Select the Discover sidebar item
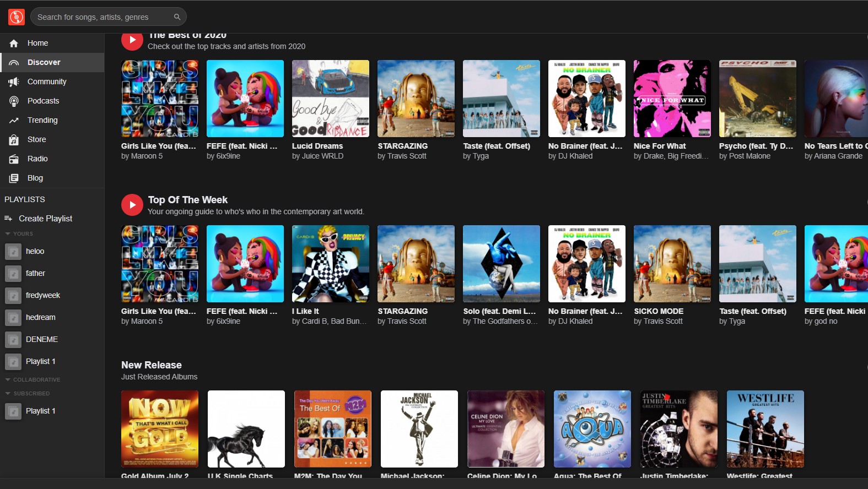This screenshot has width=868, height=489. coord(44,62)
